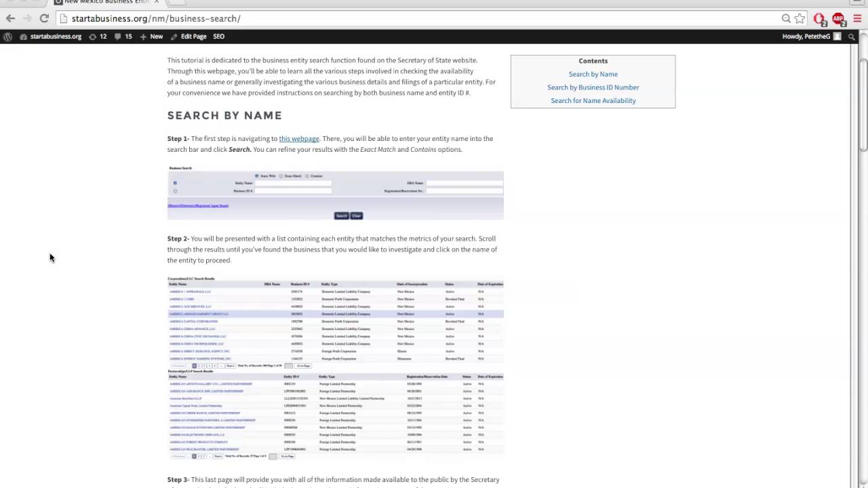Click the zoom magnifier icon in address bar
Viewport: 868px width, 488px height.
point(786,19)
